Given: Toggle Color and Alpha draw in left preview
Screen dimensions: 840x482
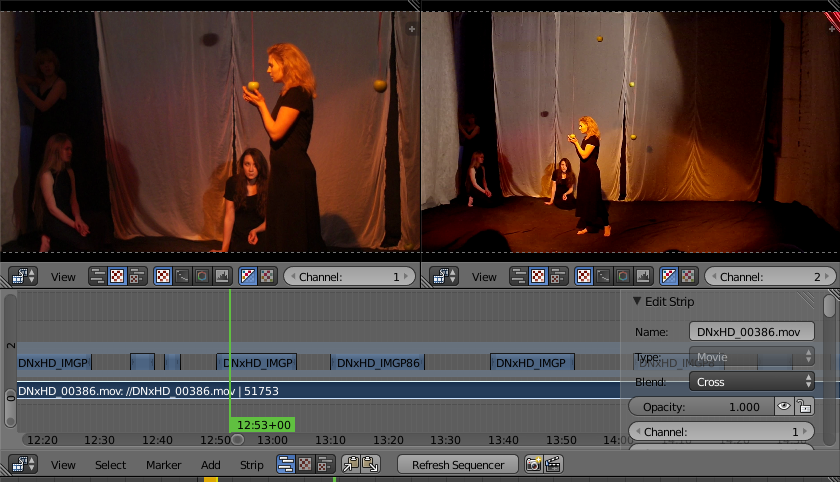Looking at the screenshot, I should (x=248, y=276).
